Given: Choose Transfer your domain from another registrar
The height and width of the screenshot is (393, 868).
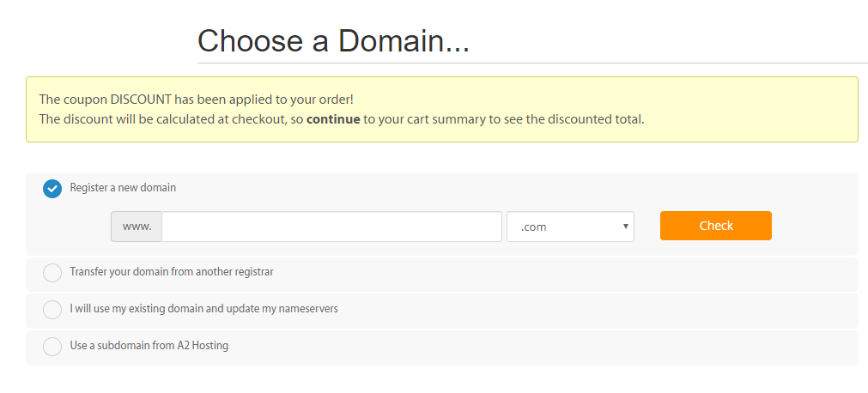Looking at the screenshot, I should tap(52, 273).
